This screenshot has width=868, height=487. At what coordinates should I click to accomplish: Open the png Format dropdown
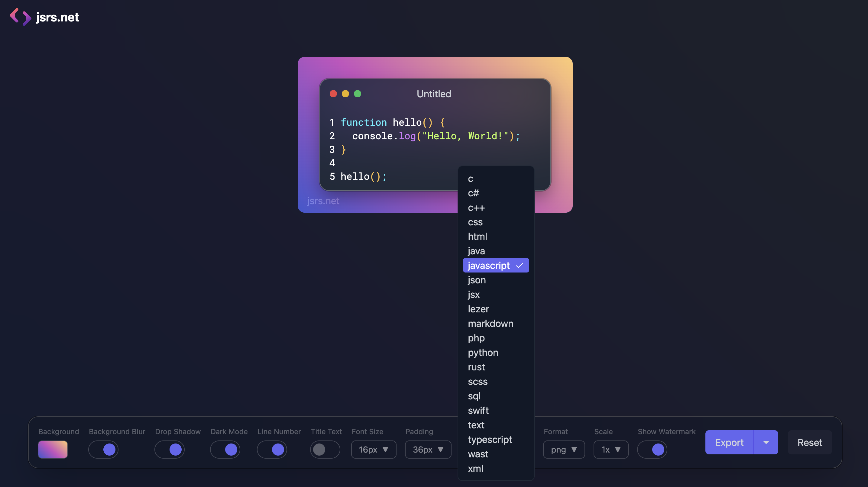pos(564,449)
